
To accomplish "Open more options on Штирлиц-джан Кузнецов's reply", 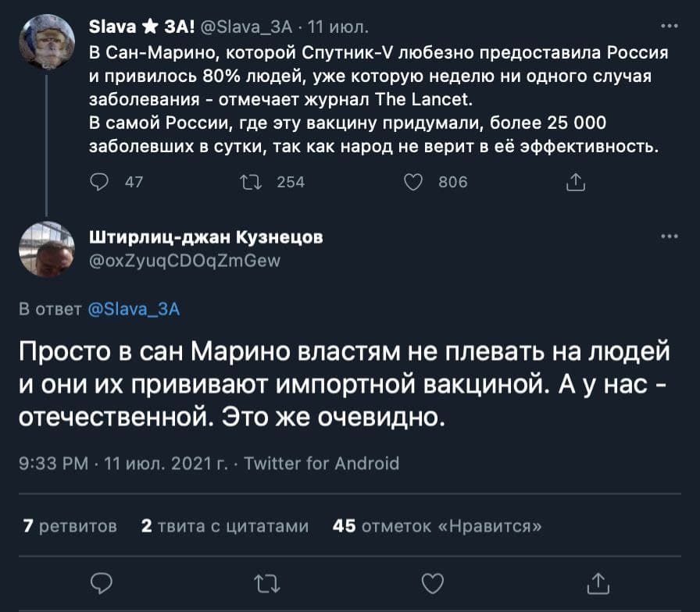I will tap(670, 237).
